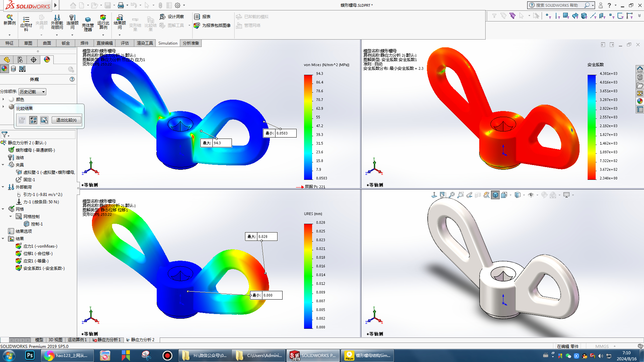Click View Decals icon in DisplayManager
The width and height of the screenshot is (644, 362).
[13, 69]
